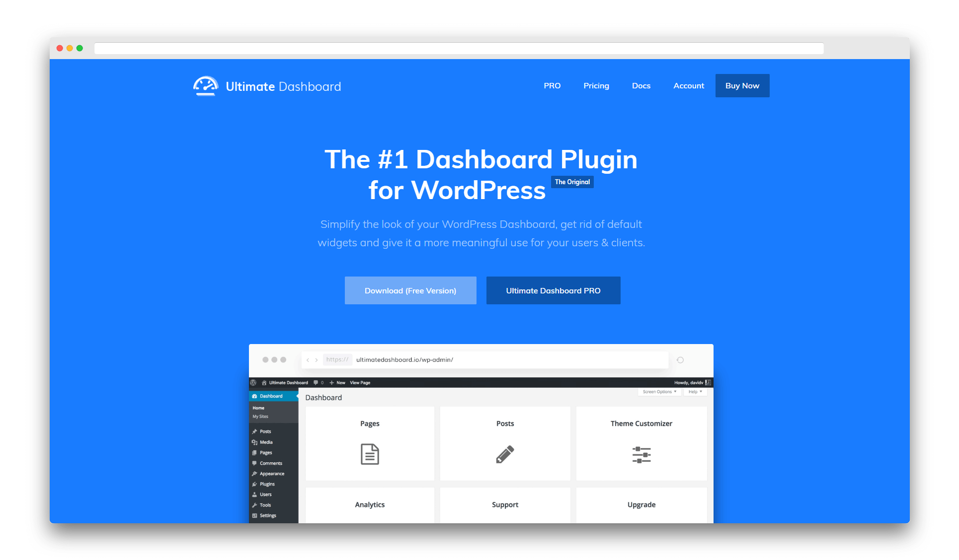This screenshot has height=560, width=959.
Task: Click the document icon in the Pages widget
Action: 370,454
